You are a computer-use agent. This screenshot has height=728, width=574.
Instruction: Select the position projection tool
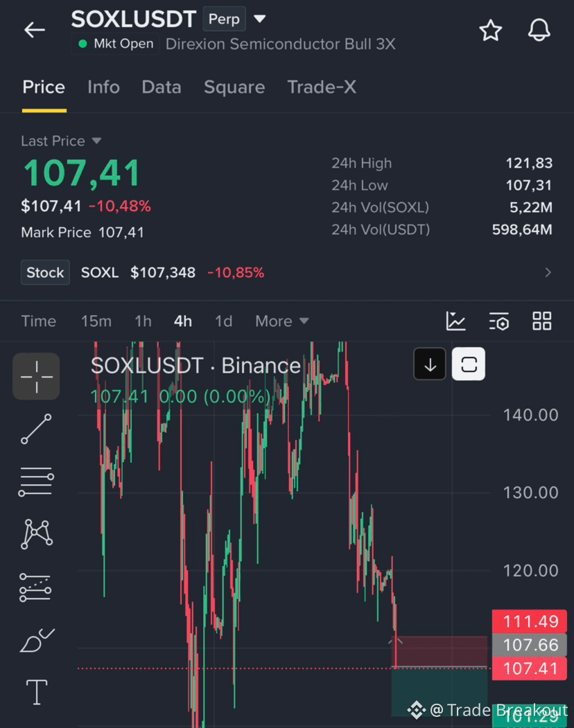point(36,587)
